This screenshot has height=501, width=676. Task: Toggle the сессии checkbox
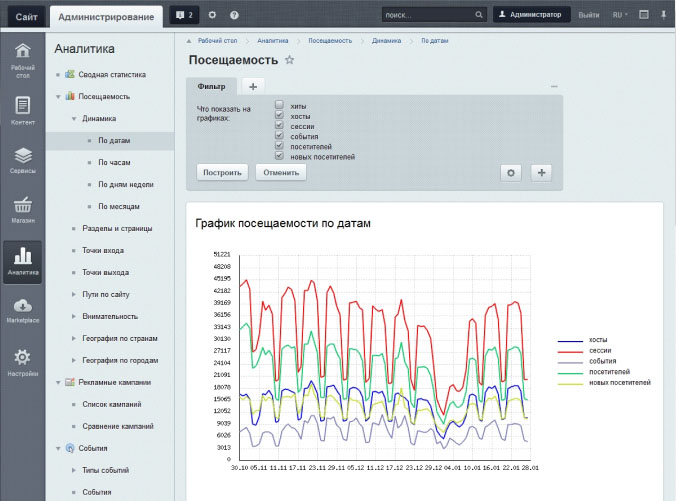[x=279, y=126]
